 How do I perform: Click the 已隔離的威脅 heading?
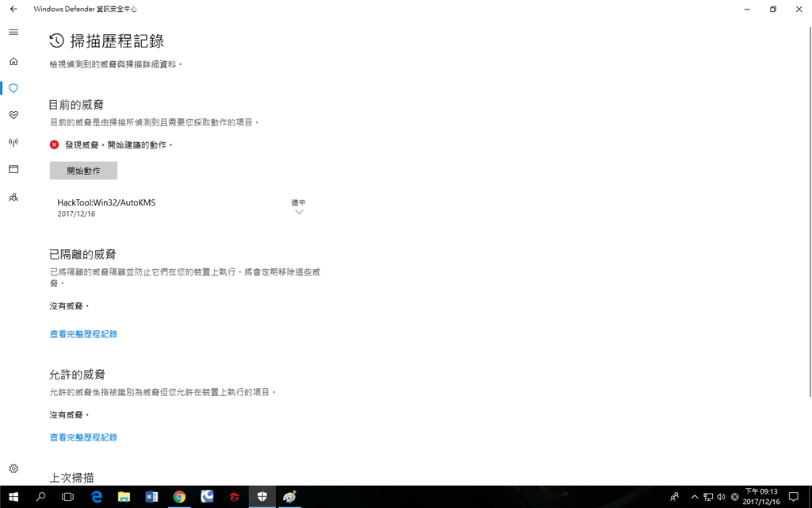click(x=82, y=255)
